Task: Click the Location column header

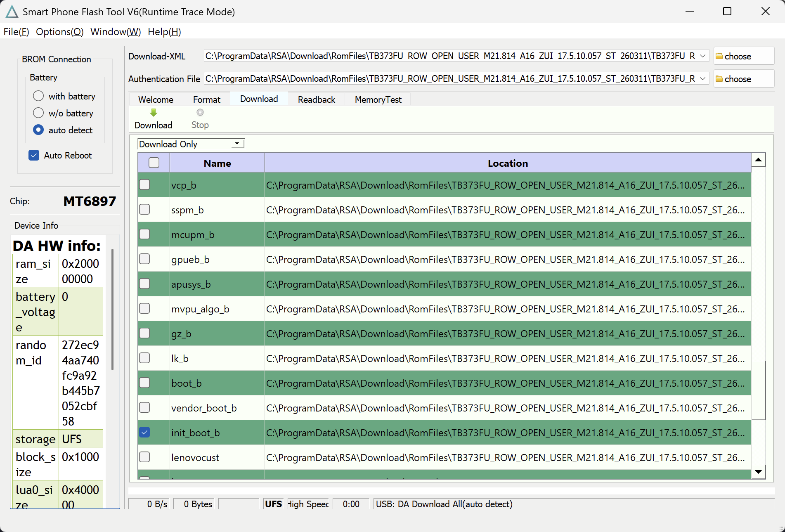Action: click(507, 163)
